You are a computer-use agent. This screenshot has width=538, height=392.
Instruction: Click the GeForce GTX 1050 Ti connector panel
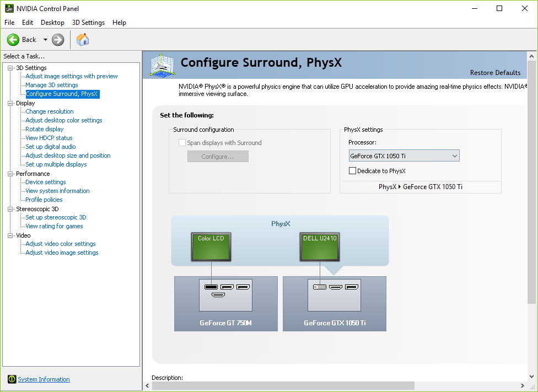tap(334, 295)
